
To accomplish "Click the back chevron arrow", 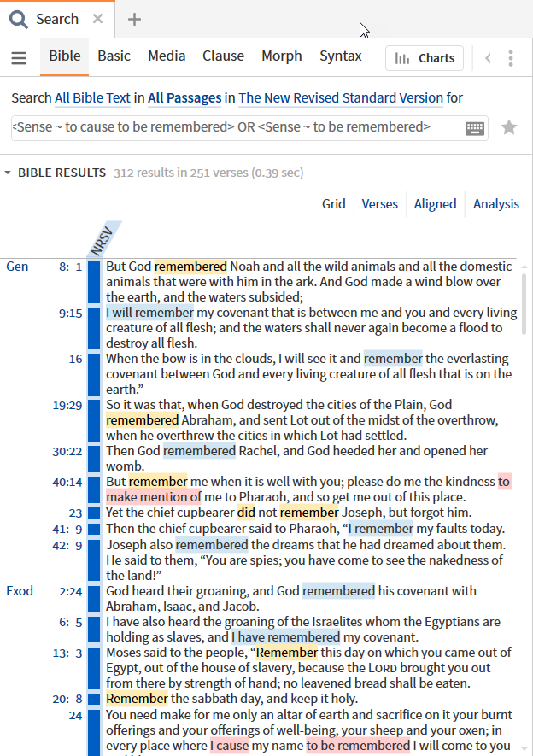I will [489, 58].
